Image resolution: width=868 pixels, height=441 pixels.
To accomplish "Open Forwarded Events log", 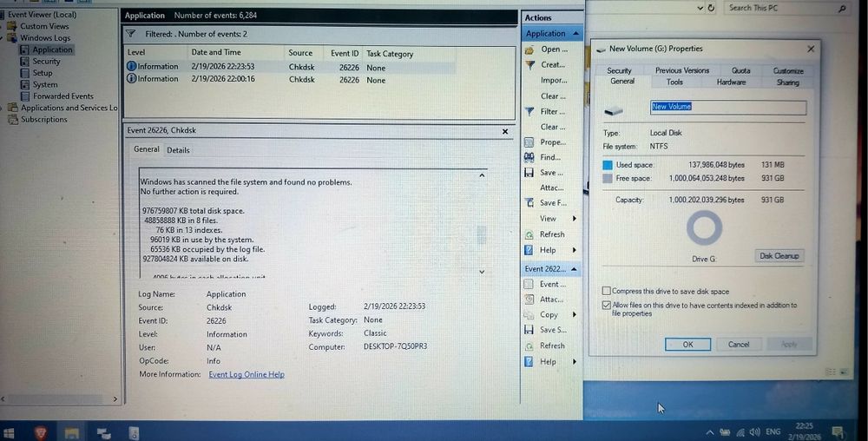I will pyautogui.click(x=62, y=96).
